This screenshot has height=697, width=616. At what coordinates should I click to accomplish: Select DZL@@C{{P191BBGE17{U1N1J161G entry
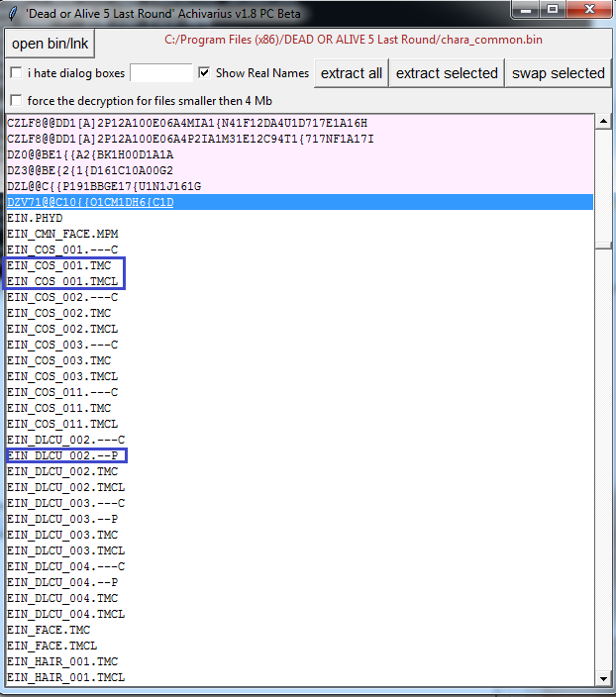coord(300,186)
